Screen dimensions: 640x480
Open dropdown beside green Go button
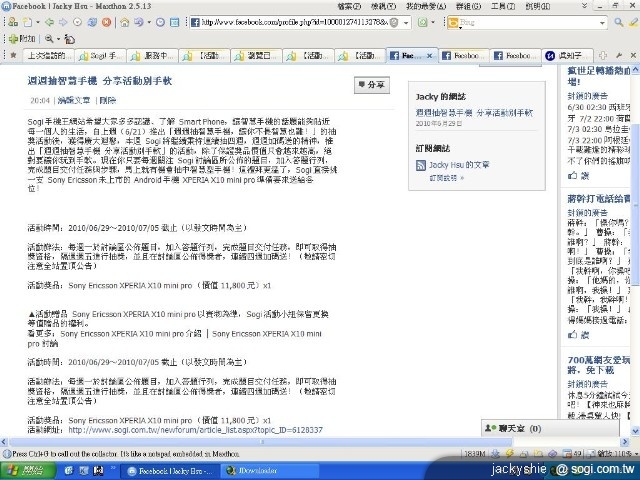pos(433,22)
